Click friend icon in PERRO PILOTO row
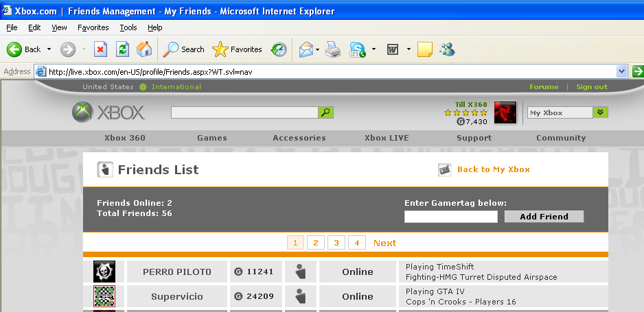The image size is (644, 312). [301, 272]
